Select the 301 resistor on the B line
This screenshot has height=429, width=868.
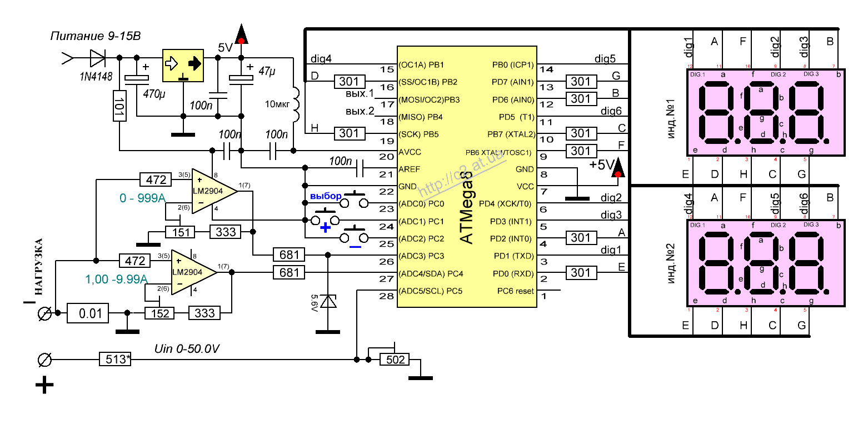pyautogui.click(x=581, y=99)
